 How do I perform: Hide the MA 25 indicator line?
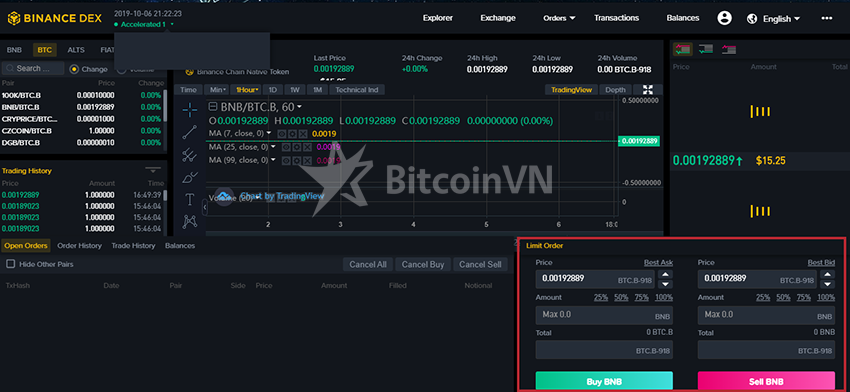click(287, 147)
